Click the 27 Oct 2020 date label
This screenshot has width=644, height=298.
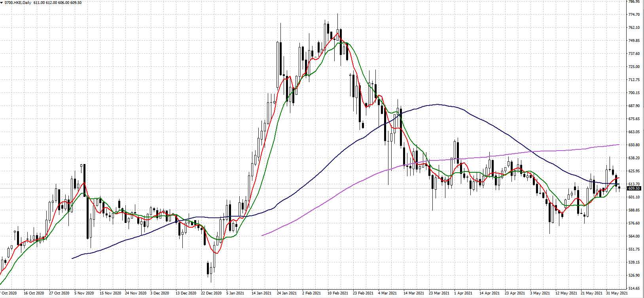tap(59, 293)
